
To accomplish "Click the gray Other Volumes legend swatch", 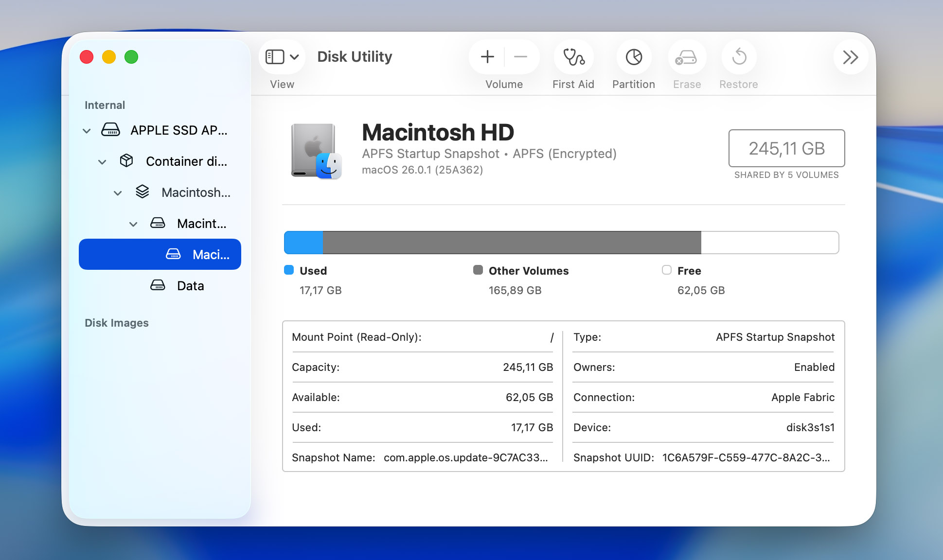I will pyautogui.click(x=478, y=270).
